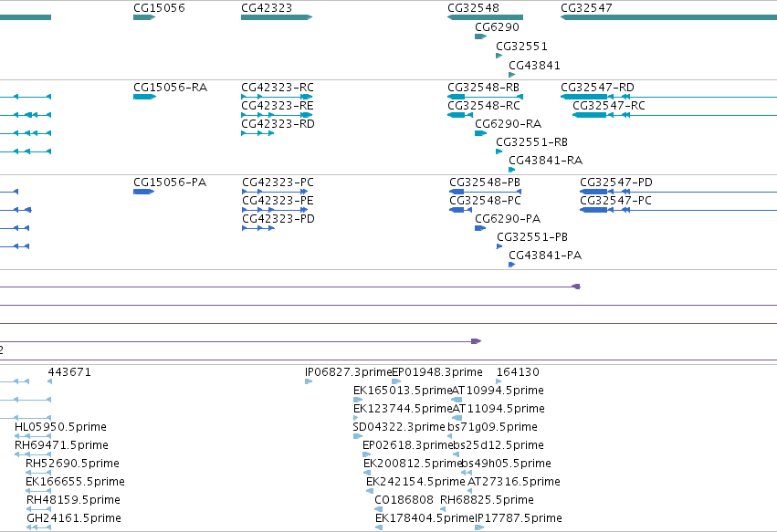Image resolution: width=777 pixels, height=532 pixels.
Task: Click the CG42323-PC protein label
Action: click(x=278, y=183)
